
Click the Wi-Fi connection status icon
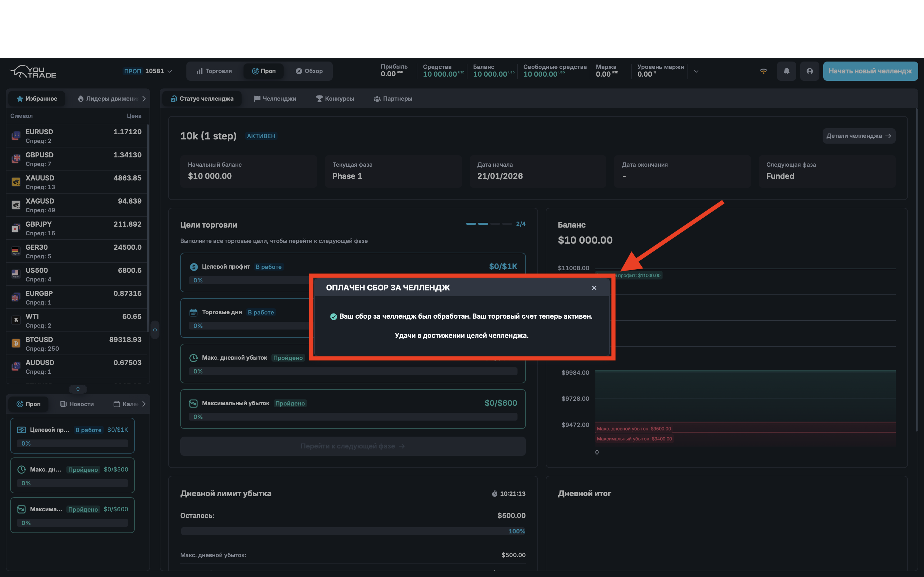pos(763,71)
